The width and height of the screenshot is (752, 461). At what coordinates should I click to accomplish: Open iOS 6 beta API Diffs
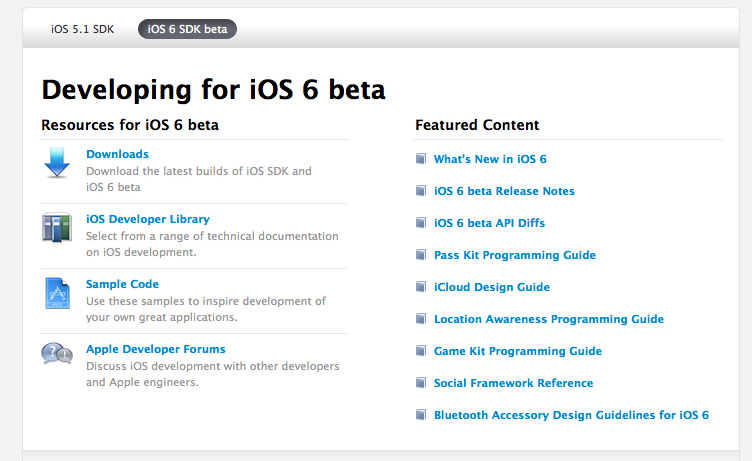[x=489, y=223]
